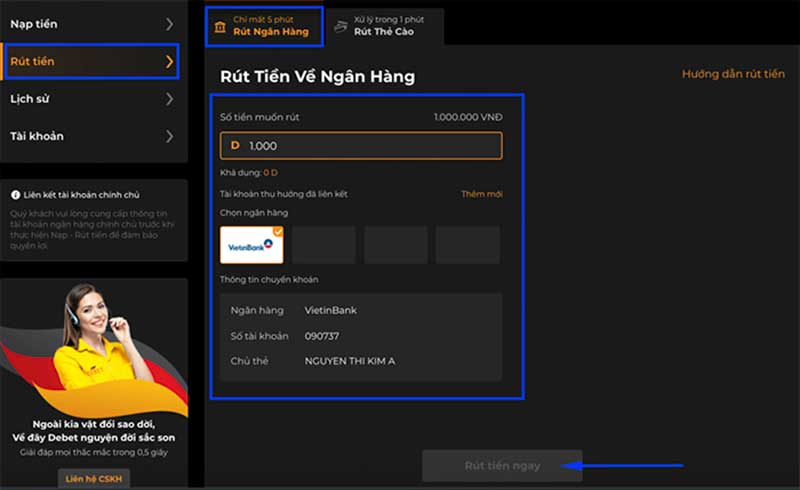Image resolution: width=800 pixels, height=490 pixels.
Task: Expand the Rút tiền chevron arrow
Action: click(x=169, y=61)
